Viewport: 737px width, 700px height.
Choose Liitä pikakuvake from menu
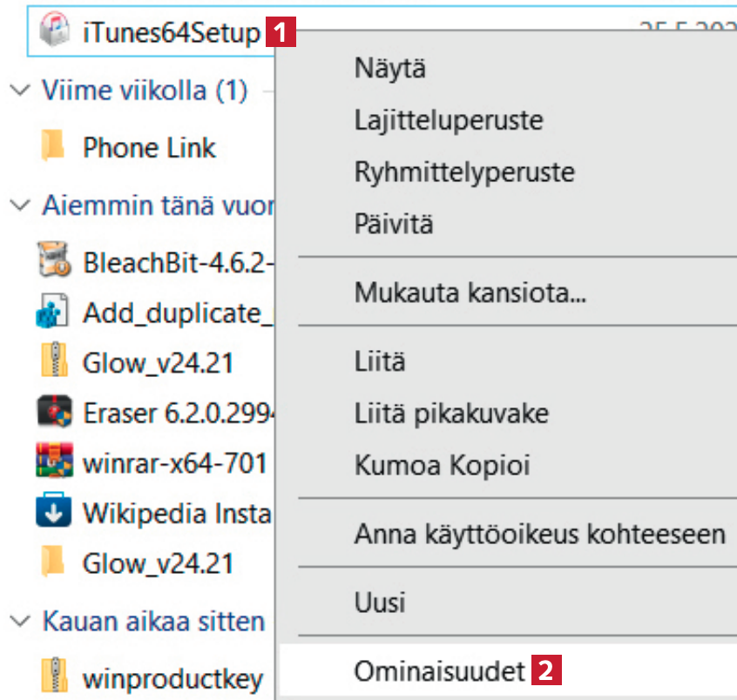[x=451, y=413]
